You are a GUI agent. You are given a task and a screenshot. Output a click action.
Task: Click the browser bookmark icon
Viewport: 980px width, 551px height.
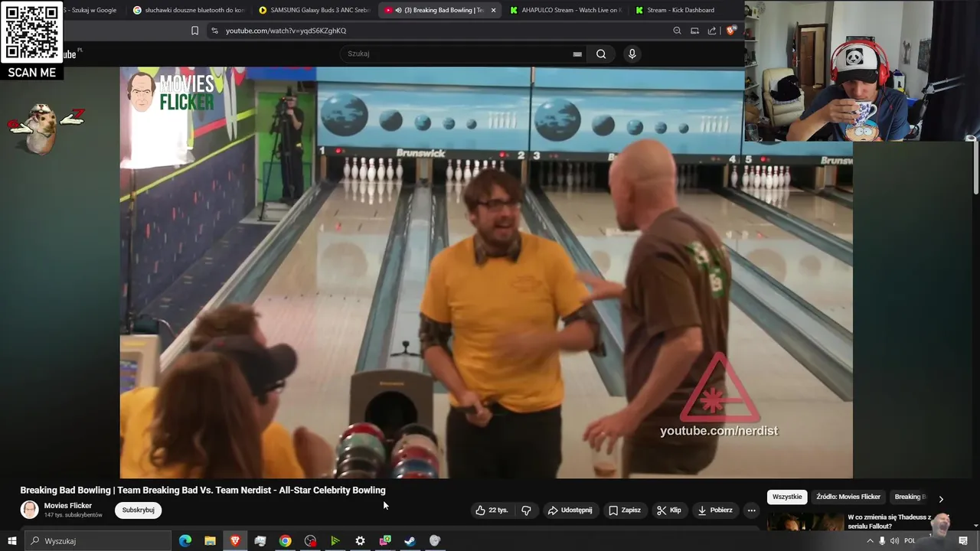point(194,31)
